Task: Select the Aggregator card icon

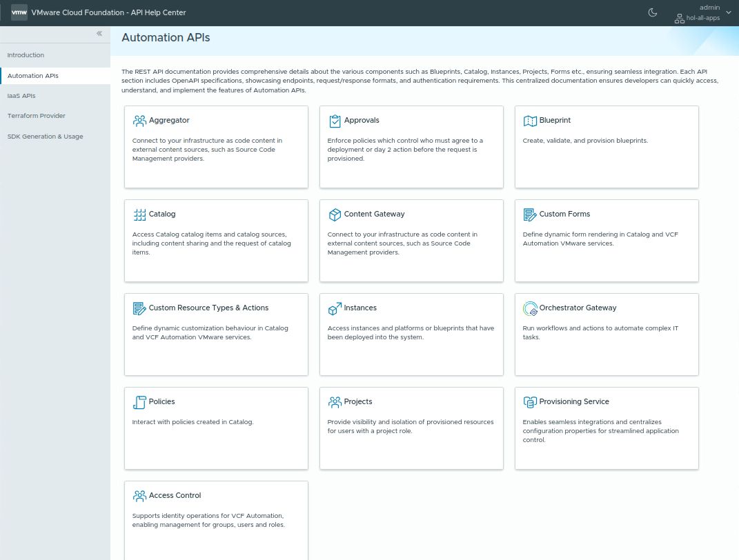Action: [139, 121]
